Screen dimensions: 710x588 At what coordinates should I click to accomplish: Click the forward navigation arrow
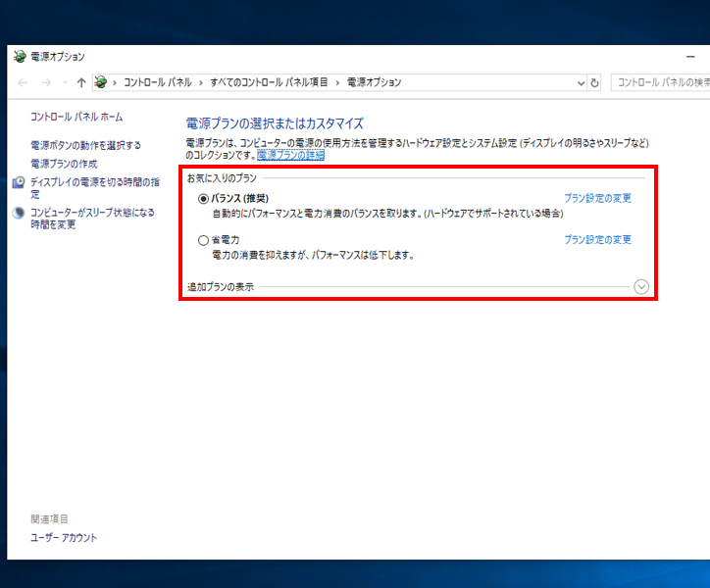[45, 83]
